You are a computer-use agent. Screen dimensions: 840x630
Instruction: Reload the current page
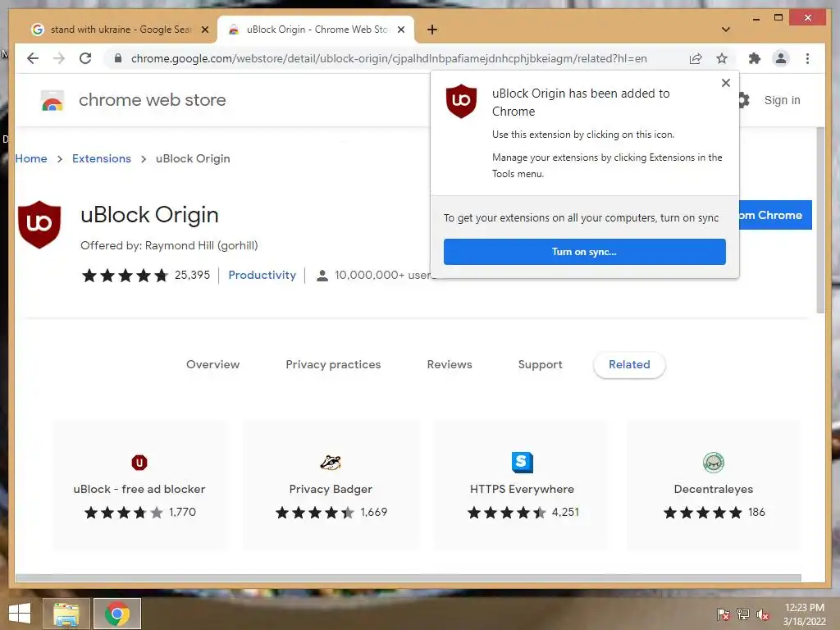85,58
